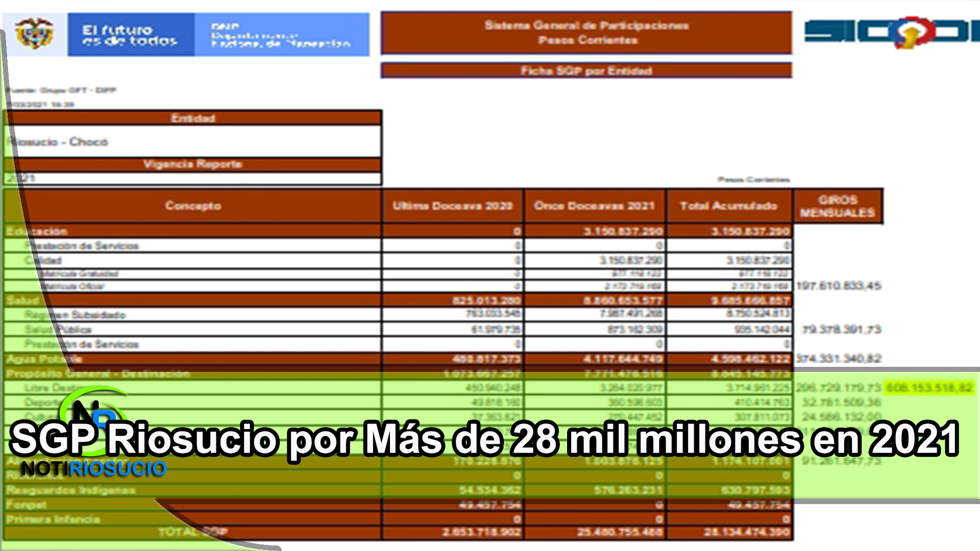
Task: Click the DNP Departamento Nacional de Planeación logo
Action: point(282,35)
